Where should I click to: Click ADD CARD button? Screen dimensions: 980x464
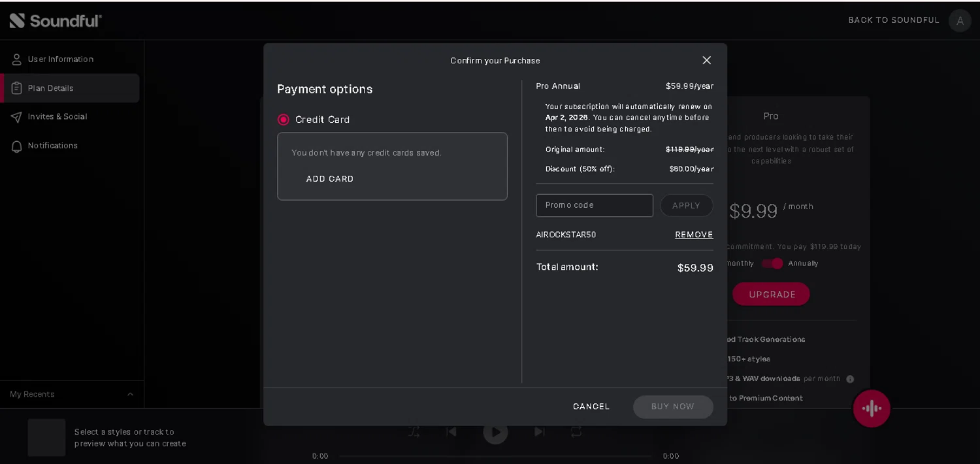(x=330, y=179)
